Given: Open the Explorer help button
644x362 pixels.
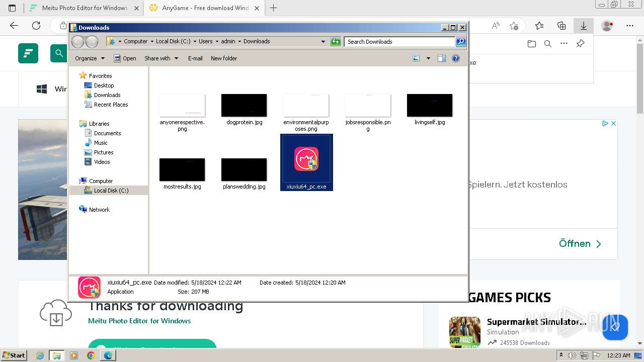Looking at the screenshot, I should click(x=456, y=58).
